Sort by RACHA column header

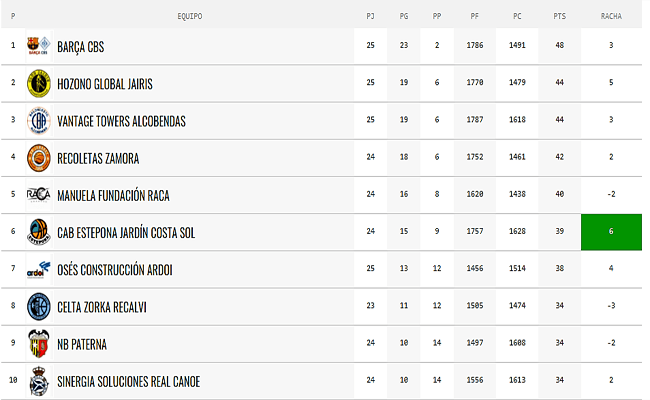(x=611, y=16)
